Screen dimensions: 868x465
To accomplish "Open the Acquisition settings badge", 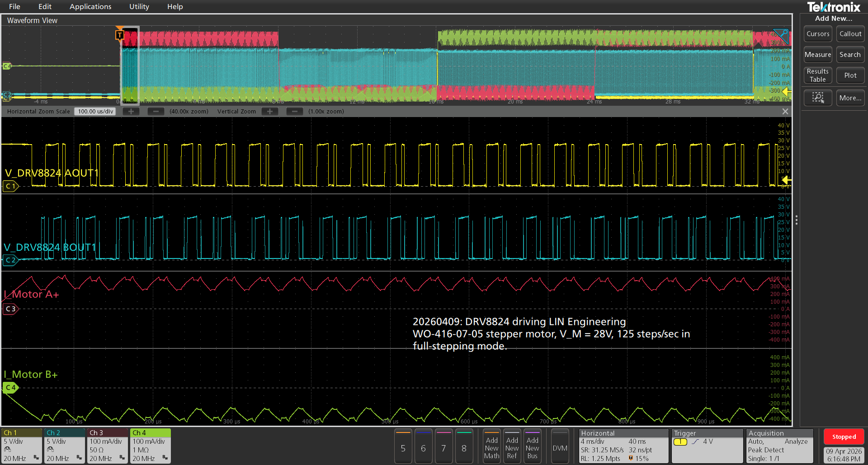I will (x=780, y=446).
